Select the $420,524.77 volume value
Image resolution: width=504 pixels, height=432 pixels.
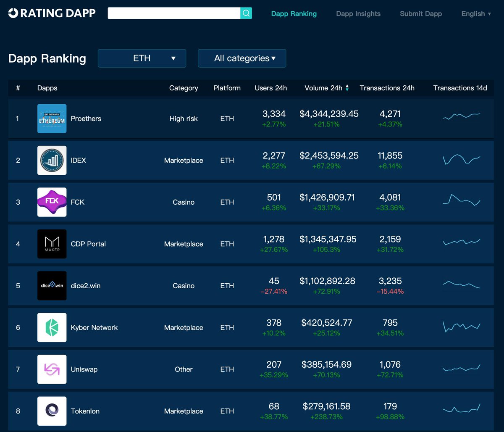[x=327, y=323]
